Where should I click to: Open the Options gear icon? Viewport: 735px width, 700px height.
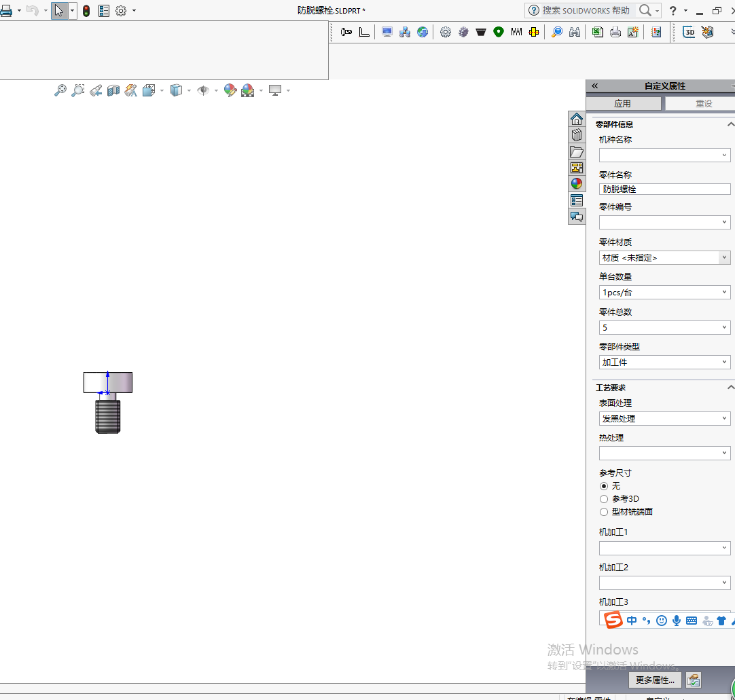[121, 11]
